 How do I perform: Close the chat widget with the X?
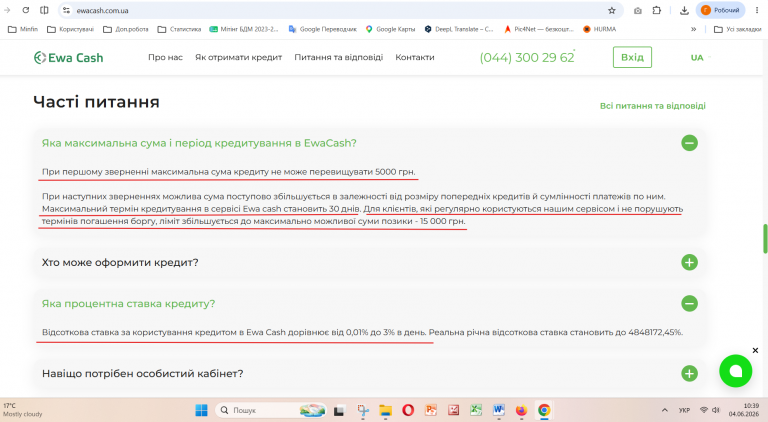[755, 351]
